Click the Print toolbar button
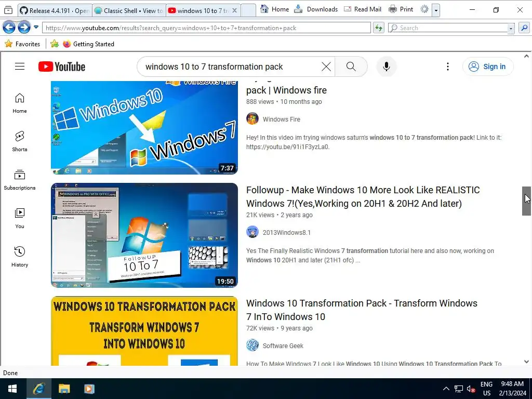This screenshot has height=399, width=532. [401, 9]
